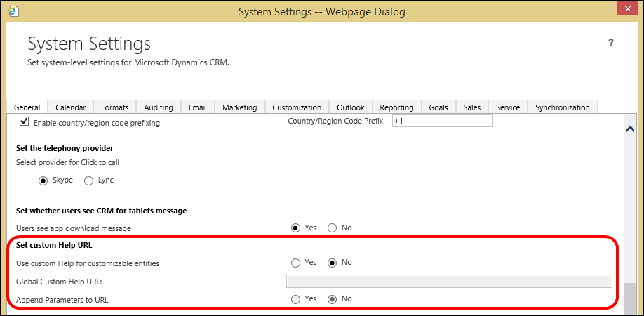Select Lync as telephony provider
This screenshot has height=316, width=644.
click(x=88, y=180)
